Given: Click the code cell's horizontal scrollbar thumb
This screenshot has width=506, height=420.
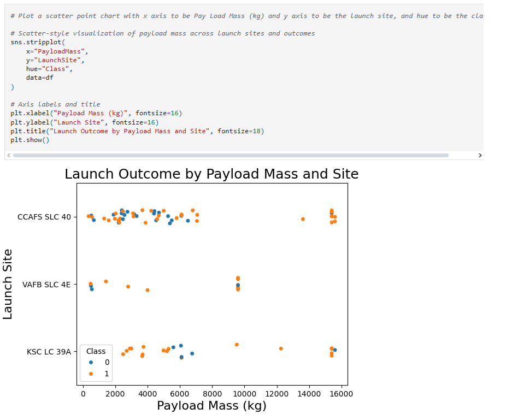Looking at the screenshot, I should click(x=231, y=155).
